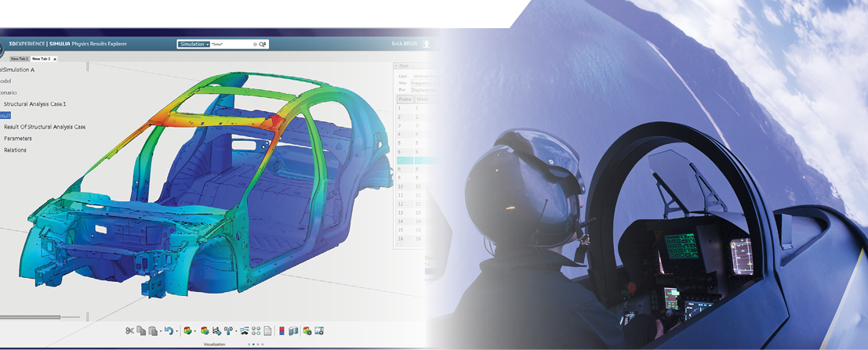This screenshot has width=868, height=350.
Task: Select the first toolbar page dot
Action: 249,345
